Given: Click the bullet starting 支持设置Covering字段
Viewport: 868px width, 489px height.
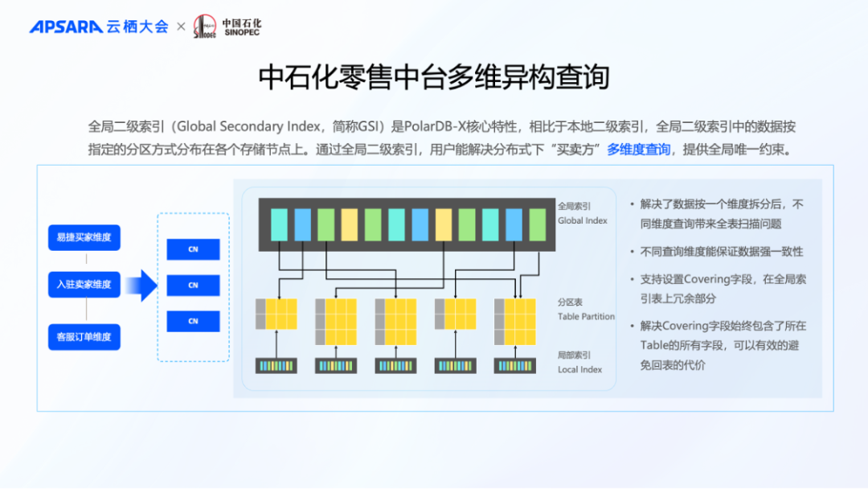Looking at the screenshot, I should (x=723, y=289).
